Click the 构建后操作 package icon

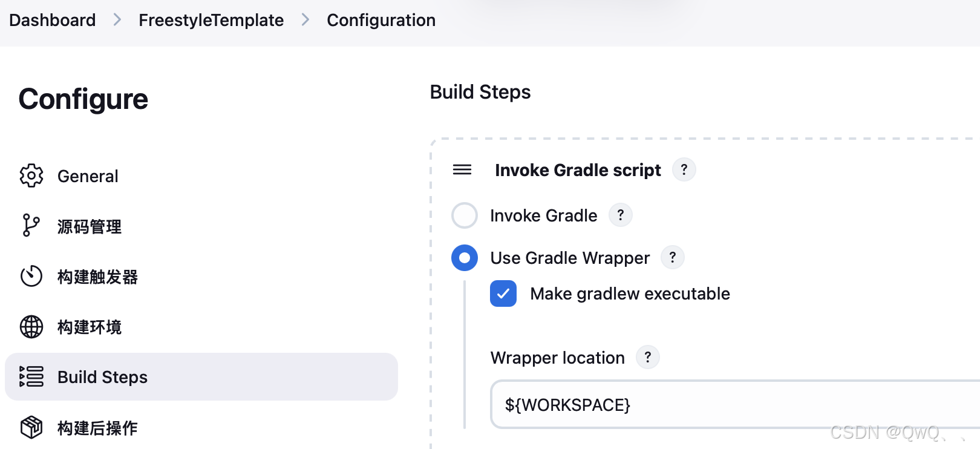pyautogui.click(x=31, y=427)
